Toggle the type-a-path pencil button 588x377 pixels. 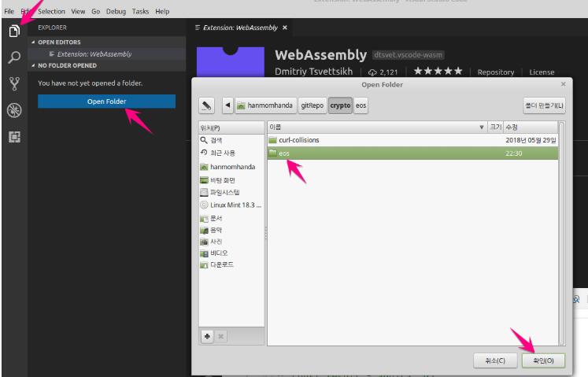206,105
